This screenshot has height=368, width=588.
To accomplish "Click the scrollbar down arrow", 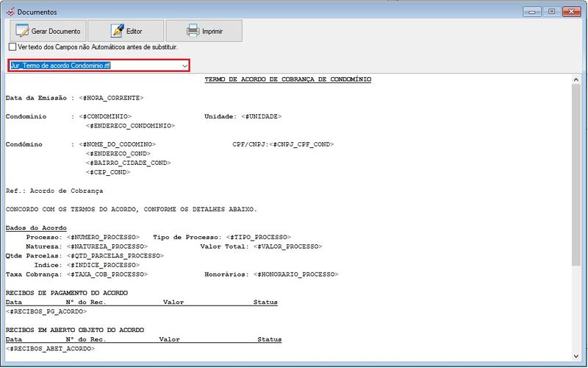I will (x=576, y=355).
